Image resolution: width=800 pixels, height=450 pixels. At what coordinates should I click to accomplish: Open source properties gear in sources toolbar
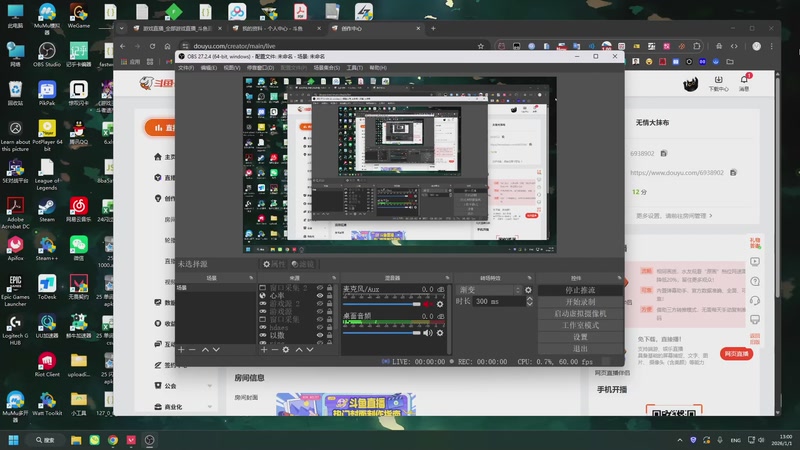coord(286,349)
